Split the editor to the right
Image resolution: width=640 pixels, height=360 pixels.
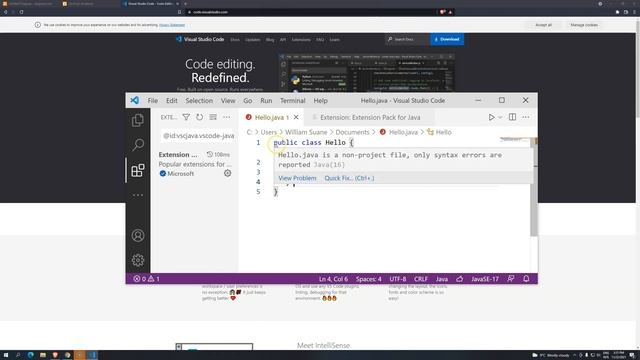512,117
